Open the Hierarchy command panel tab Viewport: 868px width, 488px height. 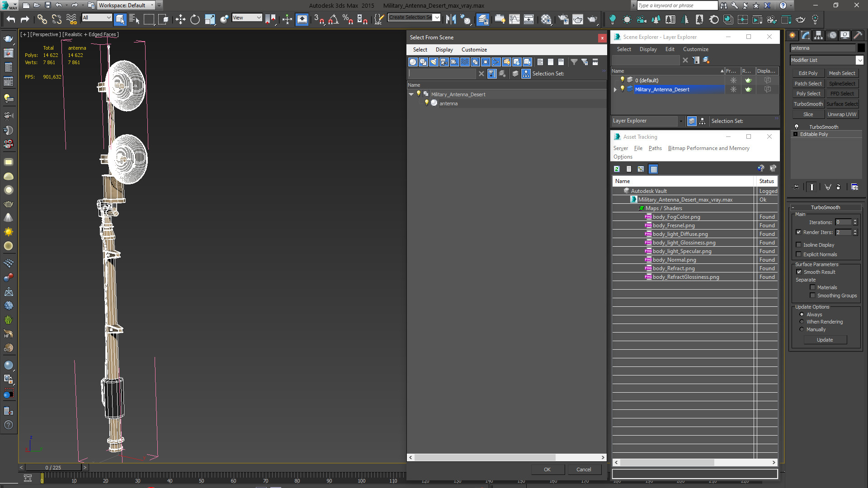pyautogui.click(x=818, y=35)
